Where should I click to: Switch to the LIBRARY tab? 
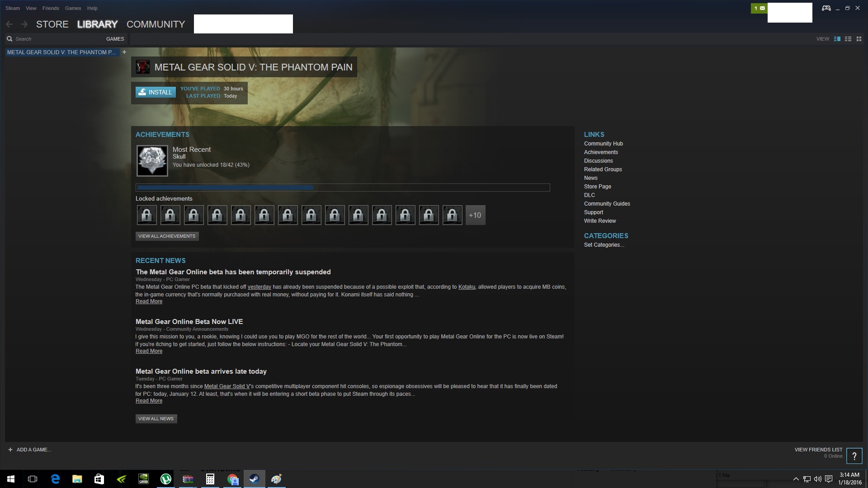tap(97, 24)
